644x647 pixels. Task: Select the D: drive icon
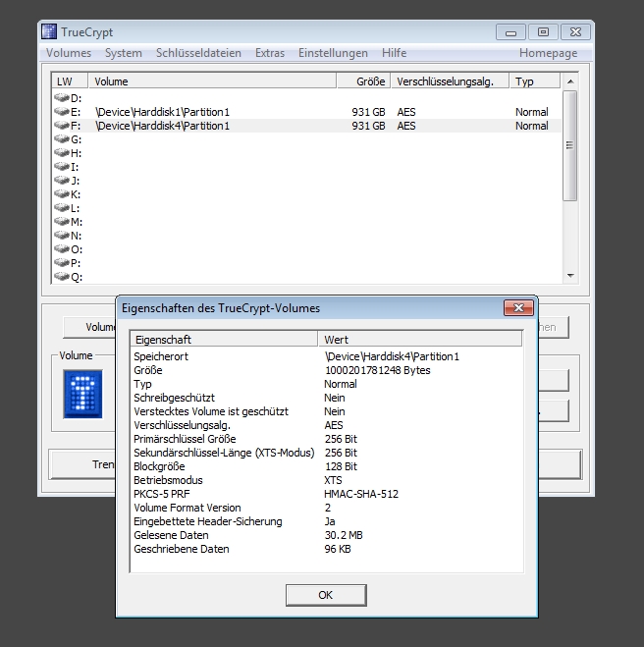pyautogui.click(x=62, y=98)
